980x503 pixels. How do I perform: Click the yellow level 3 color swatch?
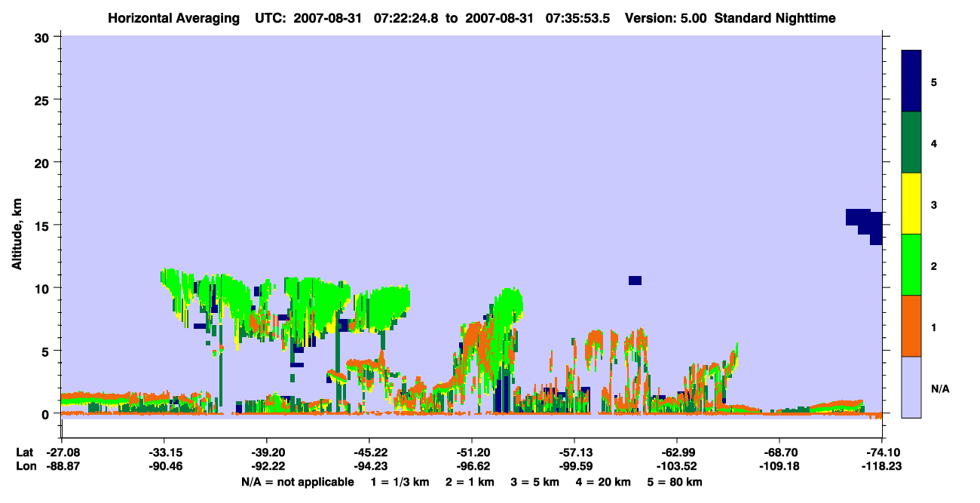(x=911, y=204)
